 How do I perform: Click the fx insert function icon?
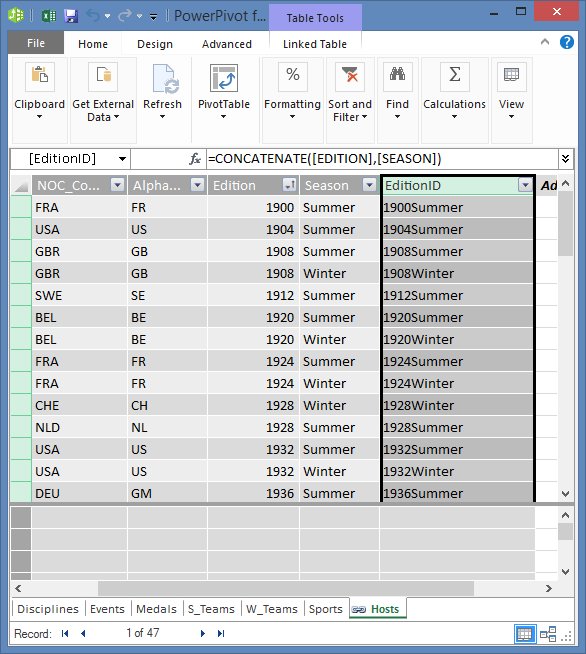195,158
